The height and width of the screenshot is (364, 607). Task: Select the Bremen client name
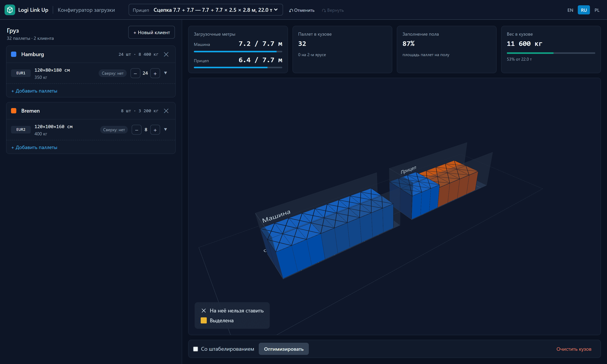tap(30, 111)
